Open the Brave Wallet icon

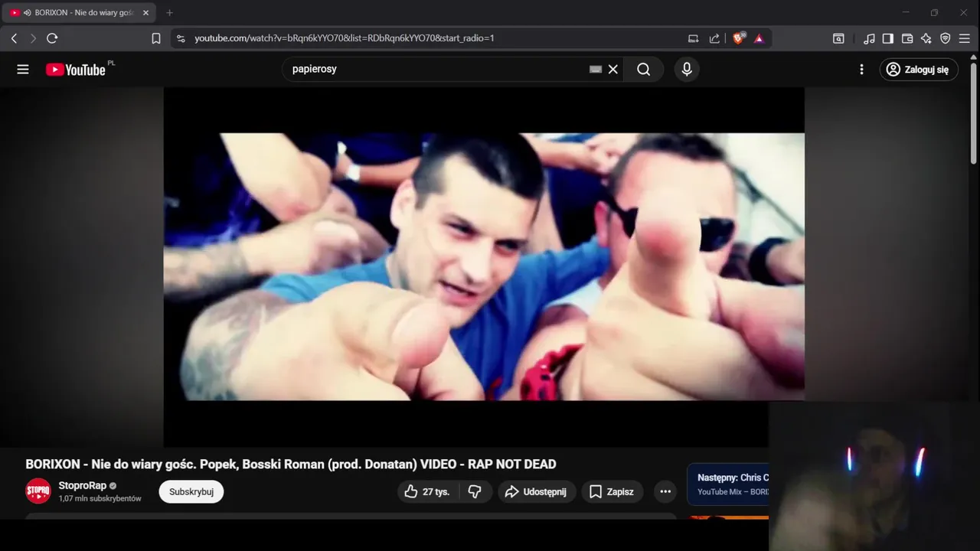907,38
